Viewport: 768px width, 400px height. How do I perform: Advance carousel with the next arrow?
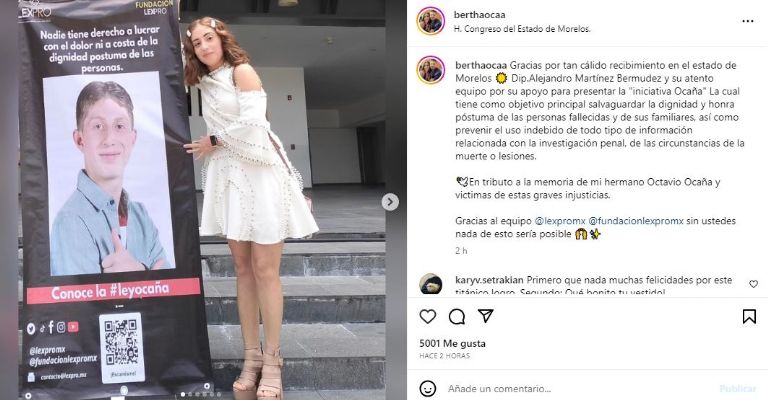(390, 202)
